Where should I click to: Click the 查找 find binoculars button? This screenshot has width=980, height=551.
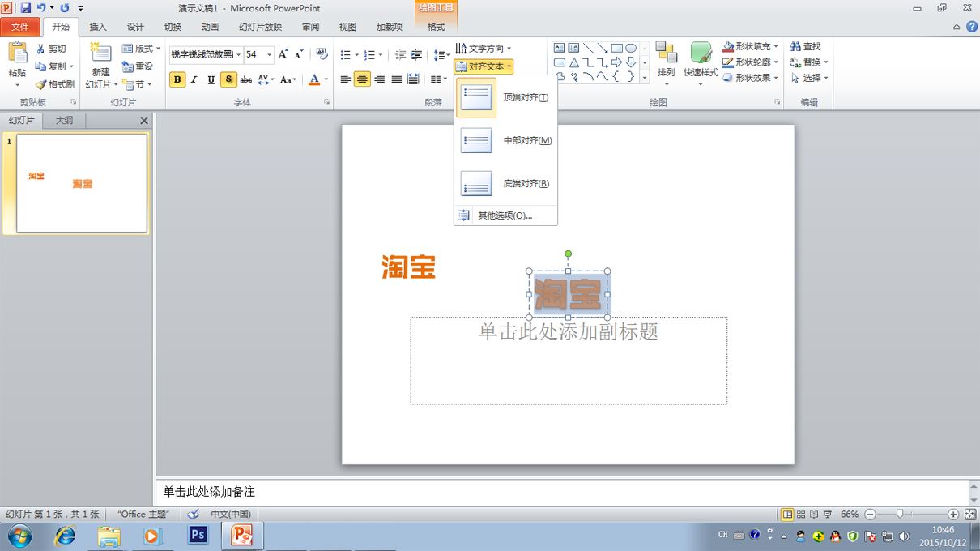click(806, 47)
